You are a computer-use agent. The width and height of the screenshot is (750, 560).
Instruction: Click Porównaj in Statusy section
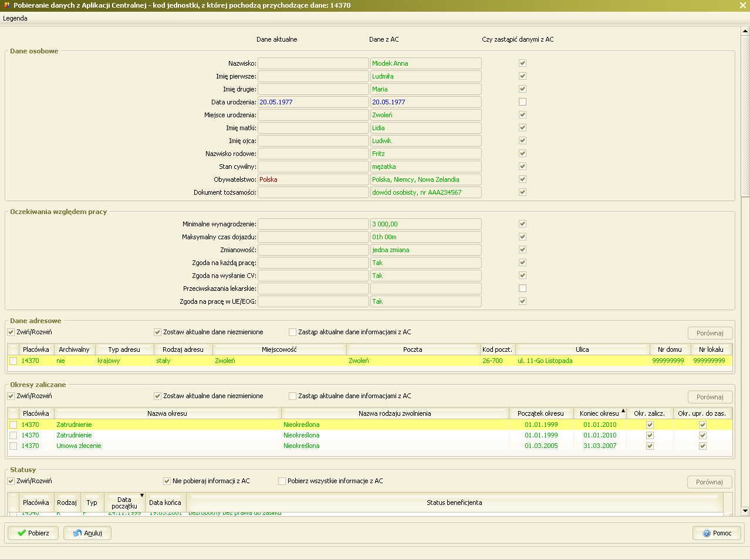click(x=710, y=482)
